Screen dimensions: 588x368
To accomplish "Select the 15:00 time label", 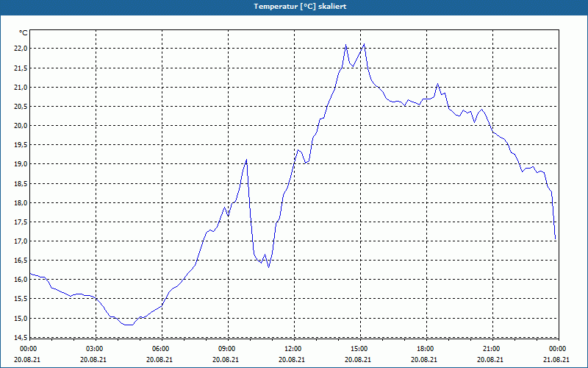I will click(x=359, y=349).
